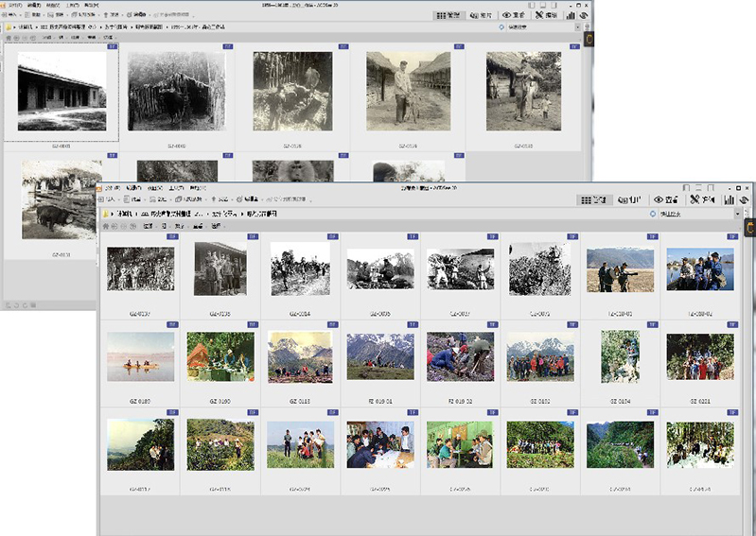Open File menu in front window
Image resolution: width=756 pixels, height=536 pixels.
point(111,188)
